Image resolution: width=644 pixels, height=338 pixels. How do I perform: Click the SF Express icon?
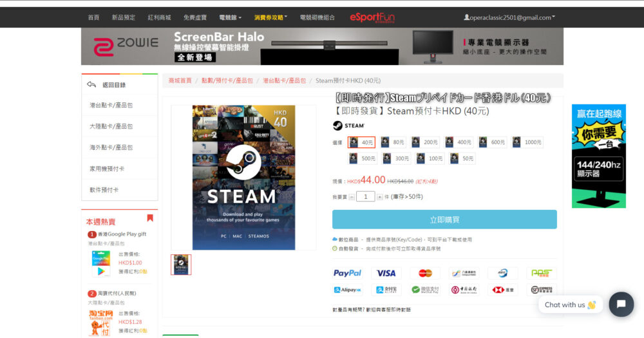coord(542,290)
